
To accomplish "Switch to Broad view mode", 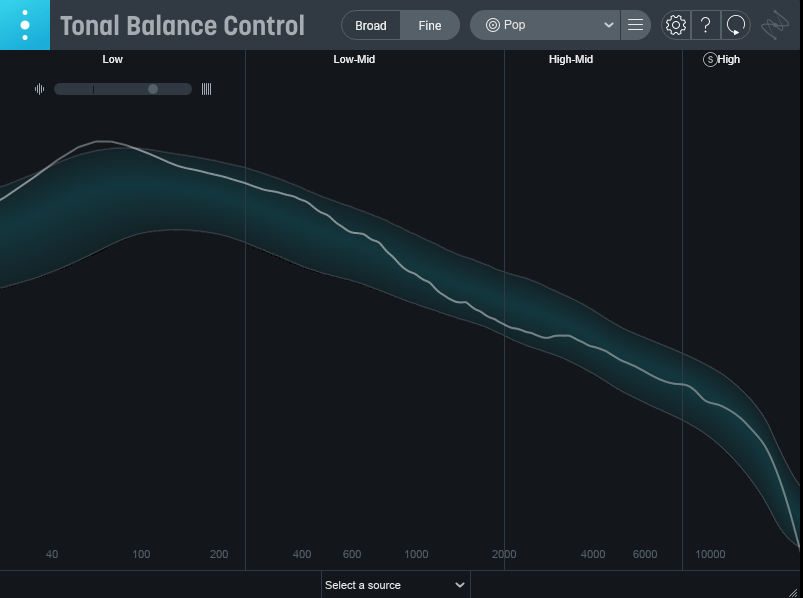I will 371,25.
